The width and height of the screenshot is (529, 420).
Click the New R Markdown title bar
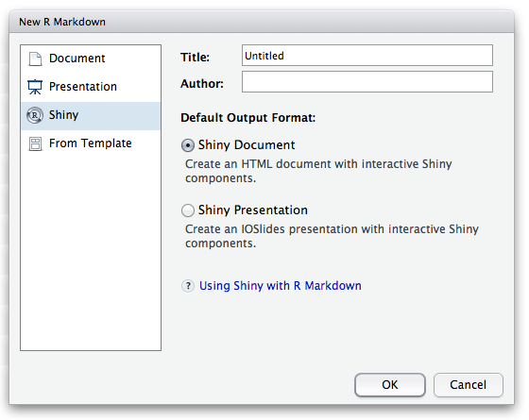262,22
